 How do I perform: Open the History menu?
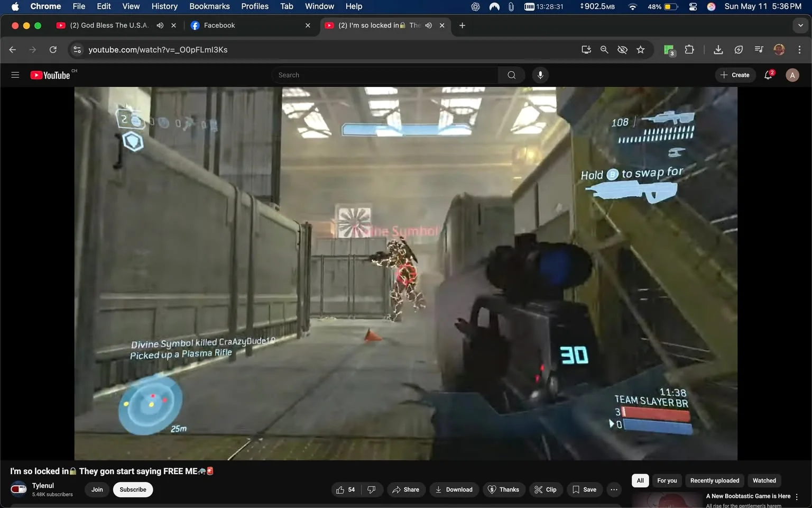[164, 6]
